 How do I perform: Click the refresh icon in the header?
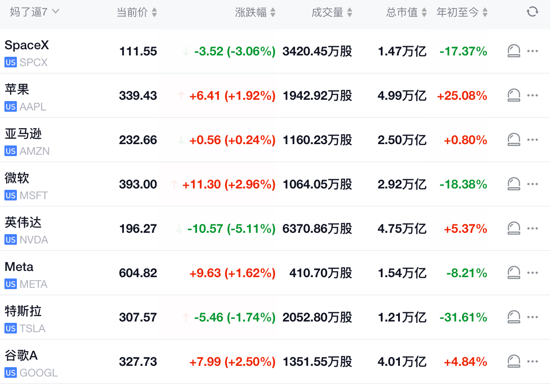coord(532,12)
